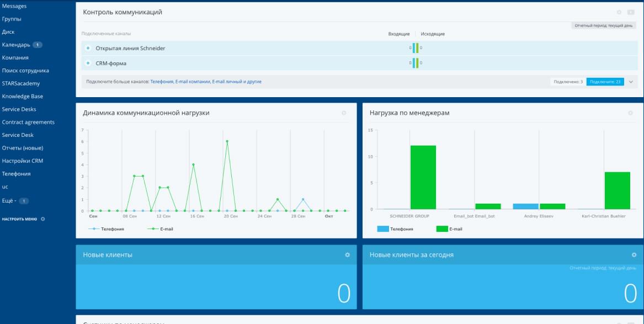Expand the Открытая линия Schneider row

point(88,49)
